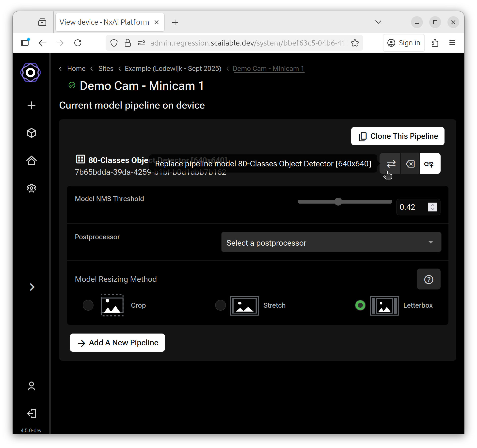Click the cube models icon in sidebar

tap(32, 133)
